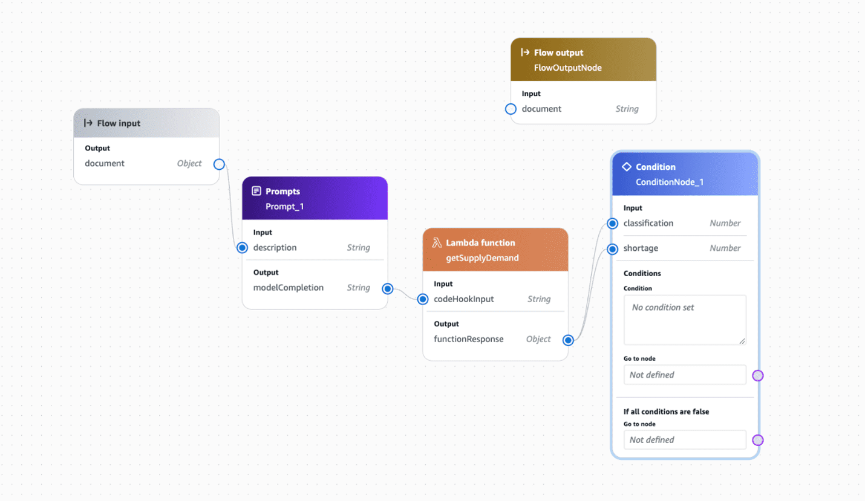Click the Condition node diamond icon

627,167
